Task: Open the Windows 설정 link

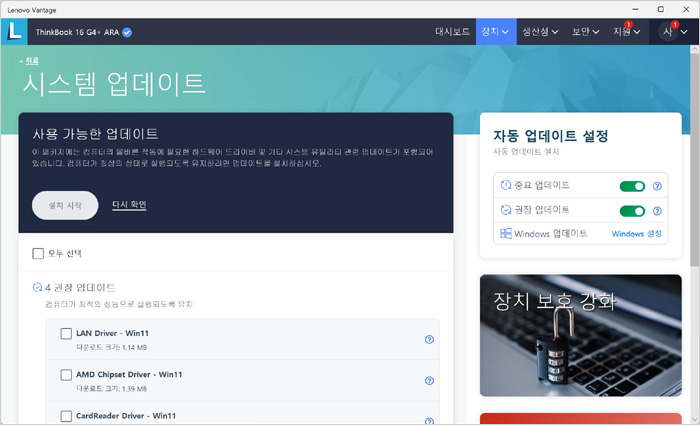Action: pyautogui.click(x=636, y=233)
